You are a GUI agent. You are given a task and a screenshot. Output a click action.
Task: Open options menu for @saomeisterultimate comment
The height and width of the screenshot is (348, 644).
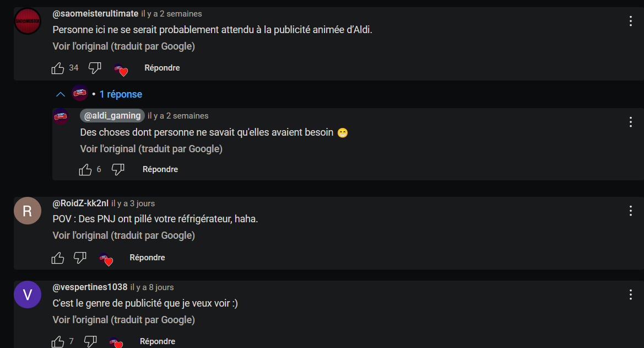pos(630,21)
